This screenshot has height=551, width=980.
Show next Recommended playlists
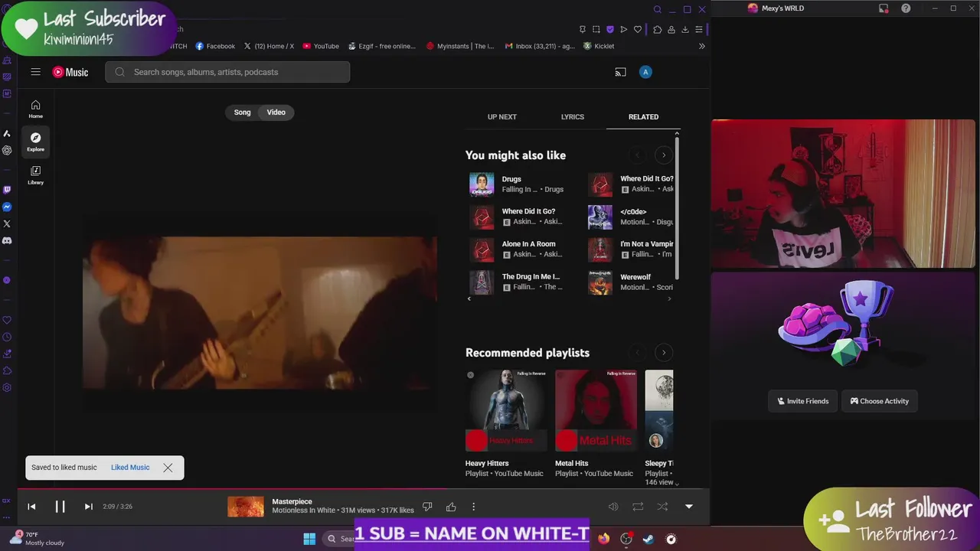point(664,353)
